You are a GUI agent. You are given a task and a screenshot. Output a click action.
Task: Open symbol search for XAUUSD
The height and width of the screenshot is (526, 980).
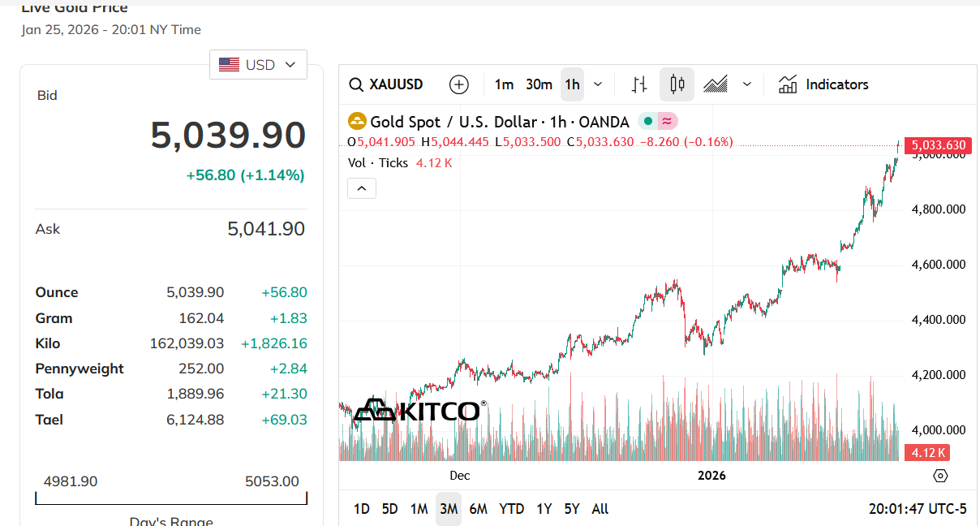tap(386, 84)
